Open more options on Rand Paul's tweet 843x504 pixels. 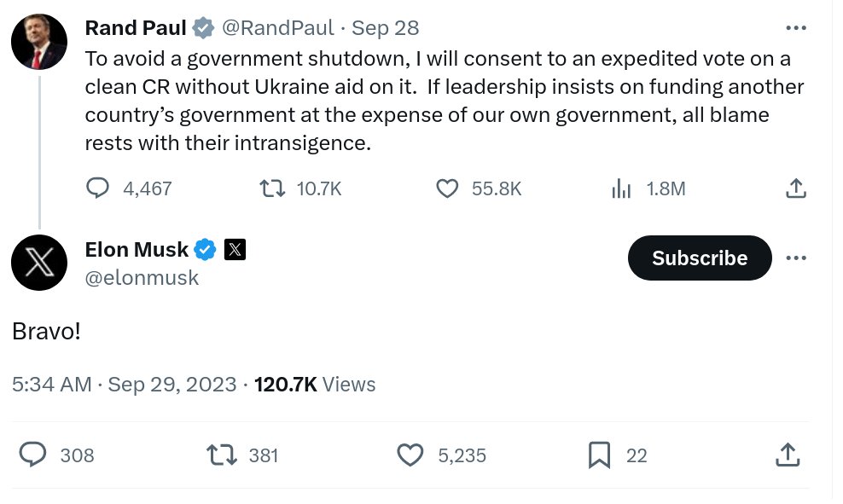[795, 28]
